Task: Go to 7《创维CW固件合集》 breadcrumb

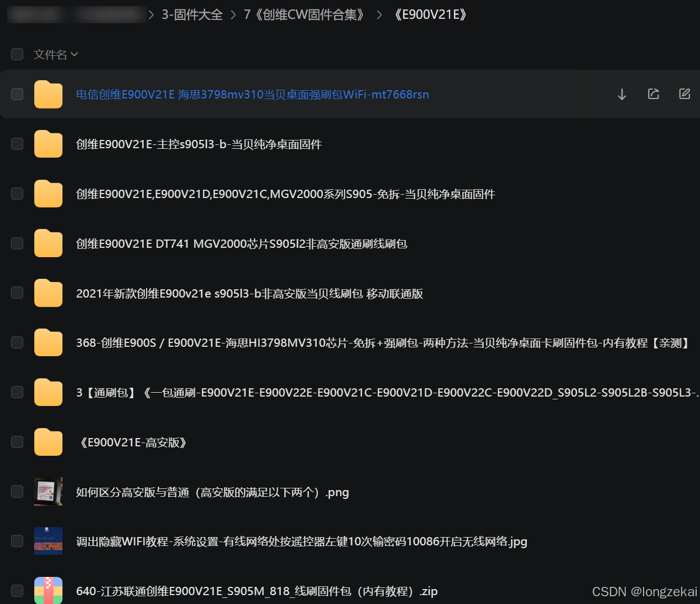Action: pos(306,15)
